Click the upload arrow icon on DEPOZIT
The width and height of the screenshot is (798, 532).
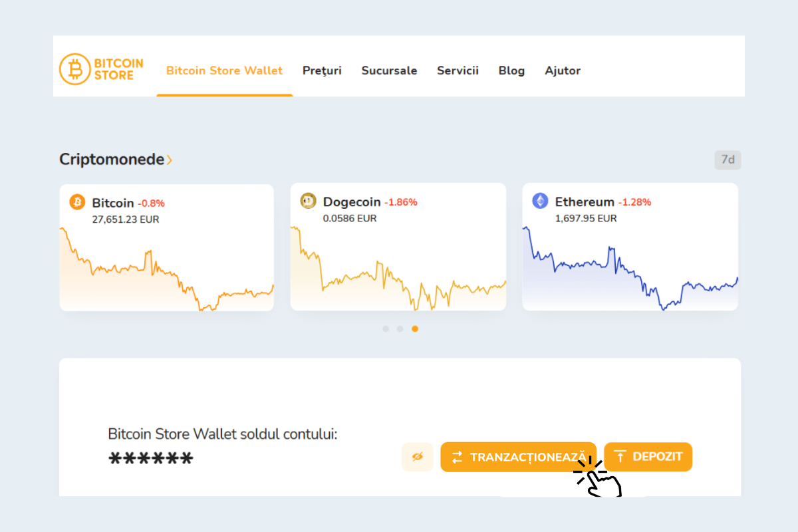coord(621,457)
